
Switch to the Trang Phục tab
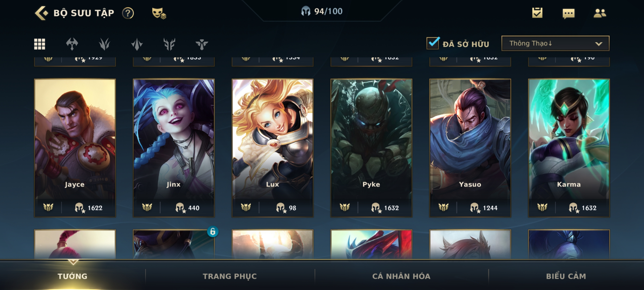(230, 276)
